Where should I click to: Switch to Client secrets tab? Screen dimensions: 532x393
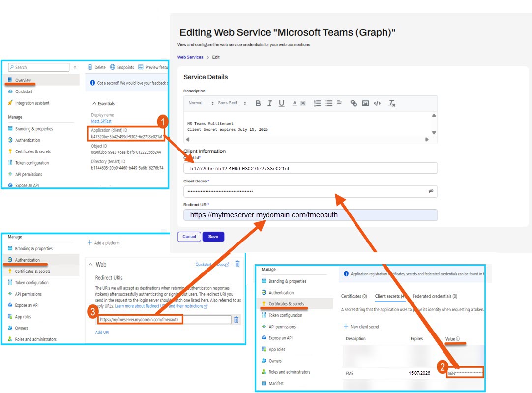click(x=390, y=296)
